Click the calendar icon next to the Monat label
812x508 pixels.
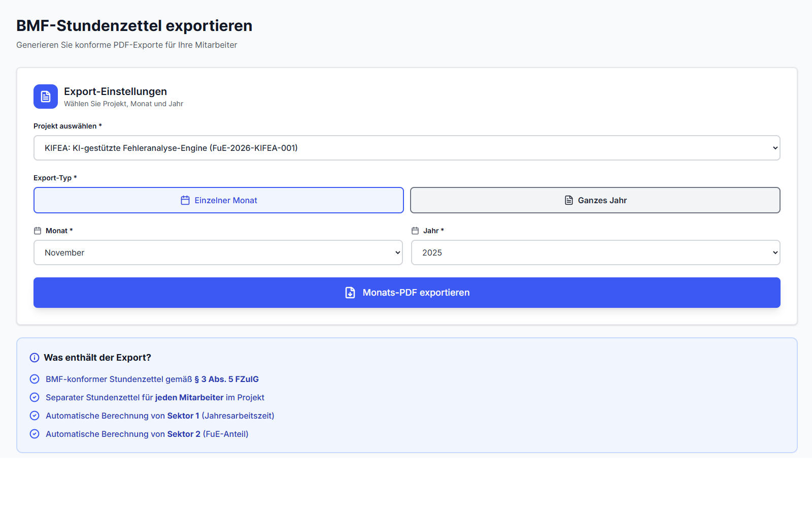pyautogui.click(x=38, y=230)
